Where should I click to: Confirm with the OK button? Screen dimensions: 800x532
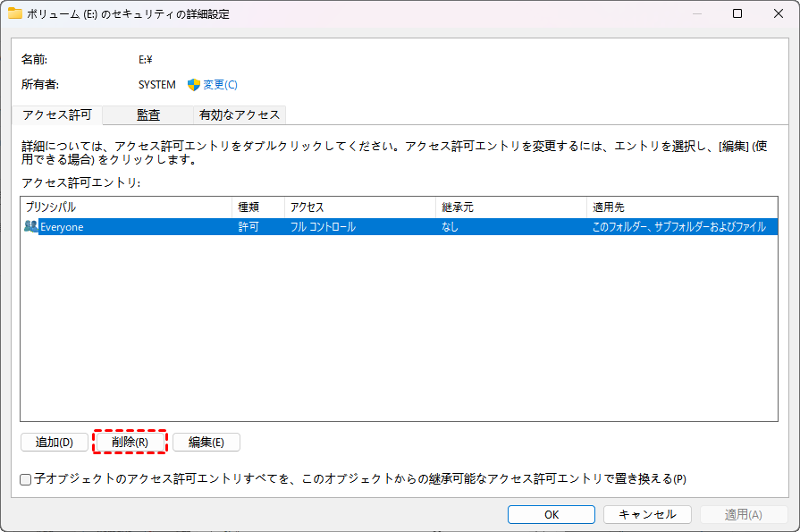[552, 514]
